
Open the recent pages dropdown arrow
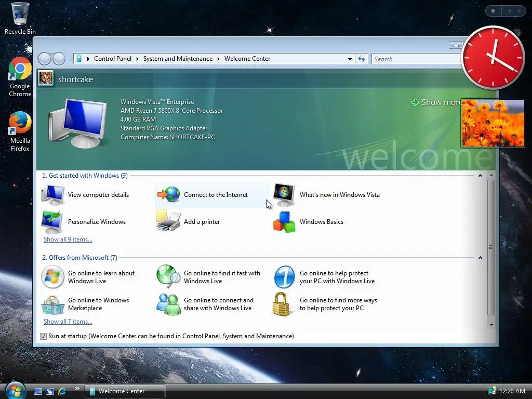[x=69, y=59]
